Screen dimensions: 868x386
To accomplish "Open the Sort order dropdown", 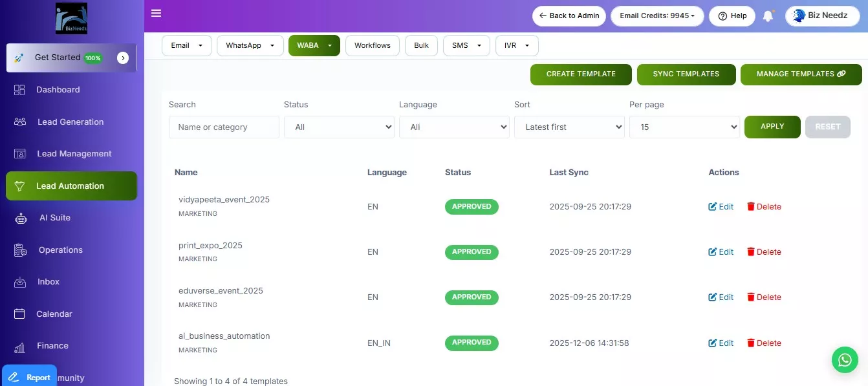I will (569, 127).
